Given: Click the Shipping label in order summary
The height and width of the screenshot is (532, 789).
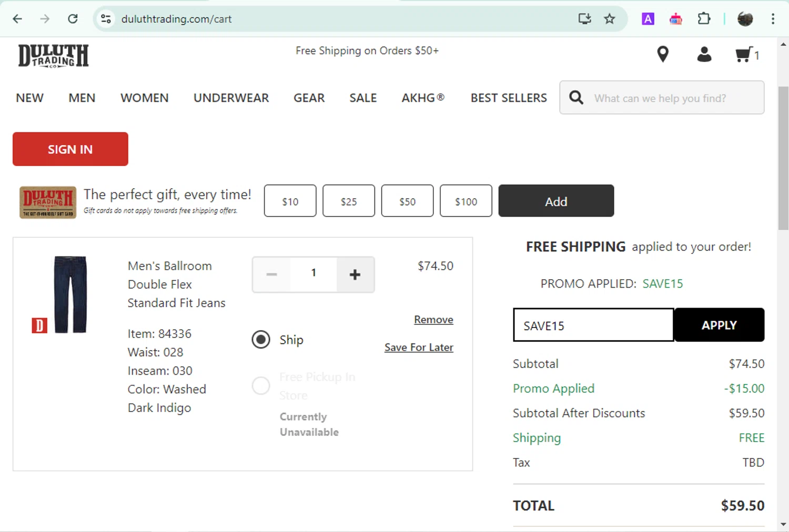Looking at the screenshot, I should [x=537, y=438].
